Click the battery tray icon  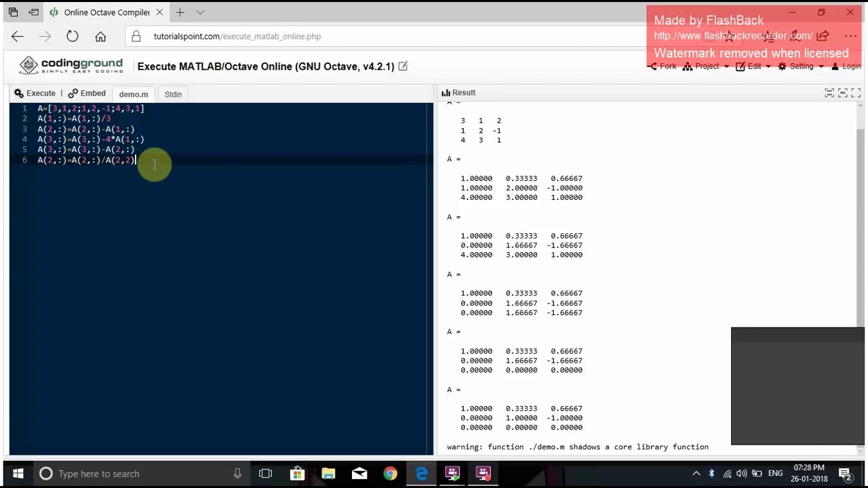click(x=757, y=474)
